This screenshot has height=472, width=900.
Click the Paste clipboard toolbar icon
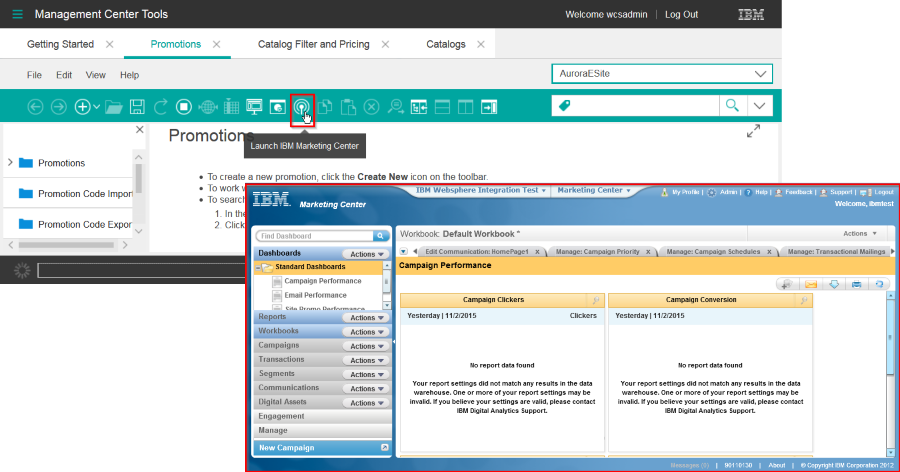click(x=348, y=107)
